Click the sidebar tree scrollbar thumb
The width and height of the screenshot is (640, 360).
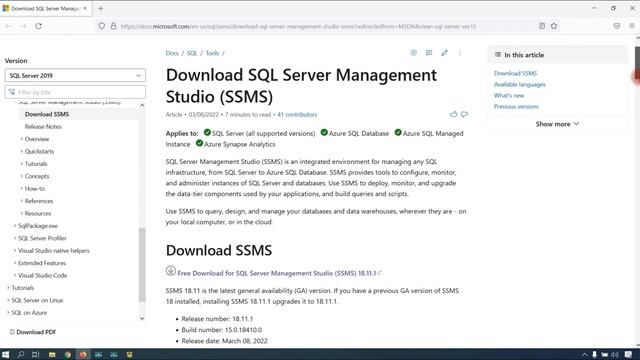coord(142,264)
